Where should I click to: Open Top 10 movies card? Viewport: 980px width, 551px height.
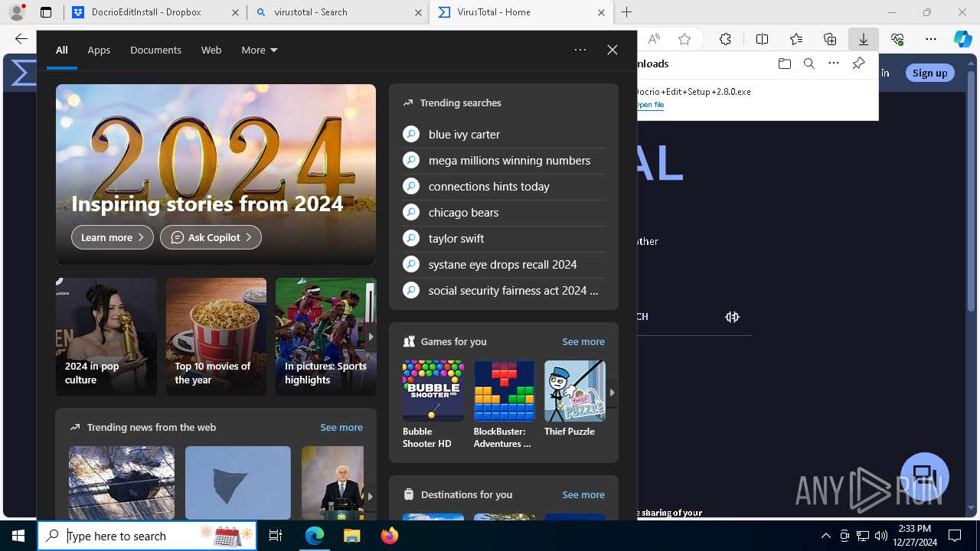(x=216, y=337)
